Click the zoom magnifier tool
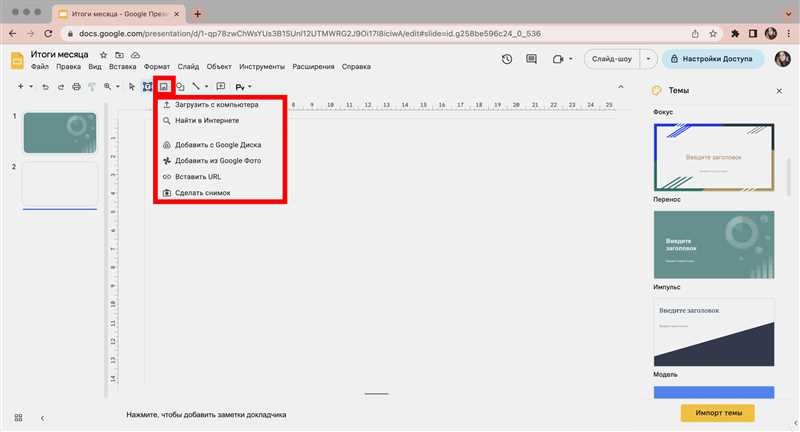 point(108,87)
